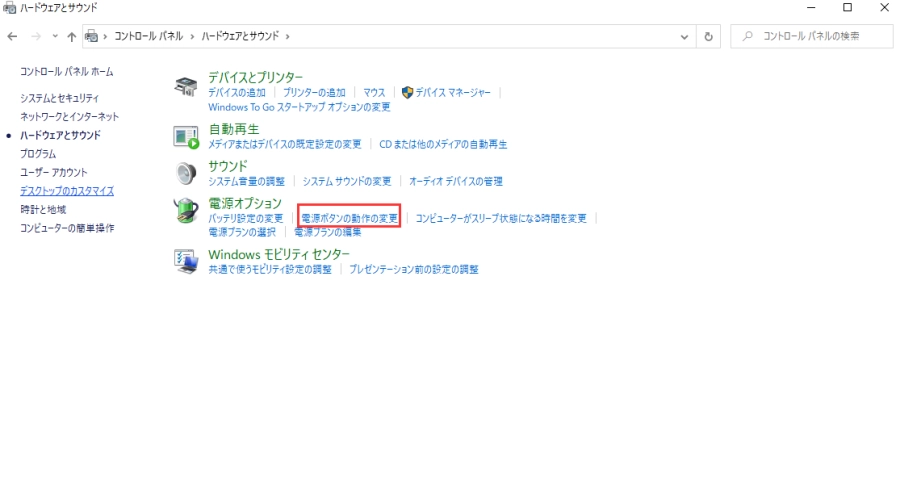Expand chevron after ハードウェアとサウンド breadcrumb
Screen dimensions: 900x494
288,36
